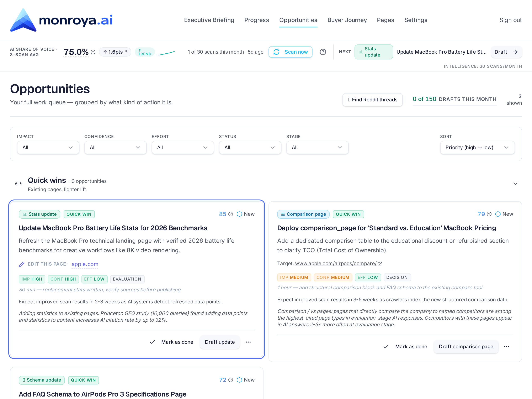Click the Draft button in Next bar
This screenshot has width=532, height=399.
(x=506, y=52)
